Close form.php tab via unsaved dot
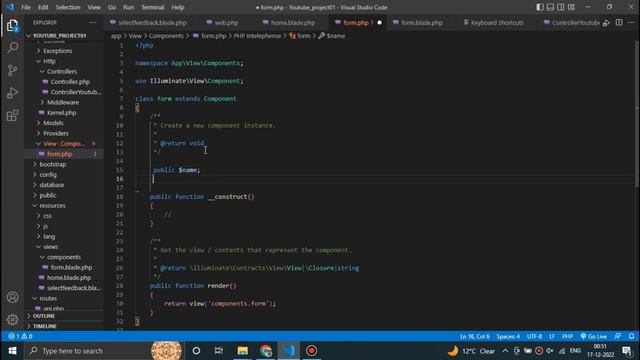This screenshot has width=640, height=360. 380,23
